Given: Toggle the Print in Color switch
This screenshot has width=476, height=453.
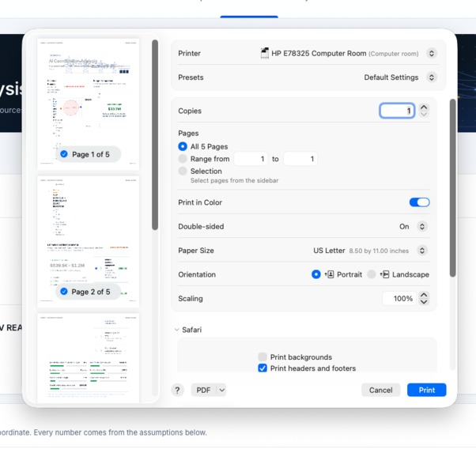Looking at the screenshot, I should 419,202.
